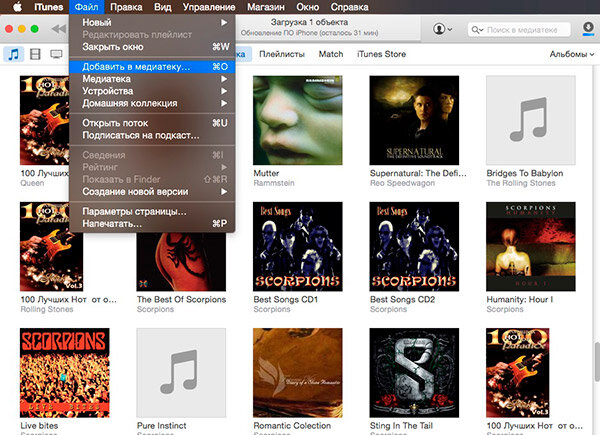Open the Best Songs CD2 cover
The image size is (600, 435).
pos(414,246)
